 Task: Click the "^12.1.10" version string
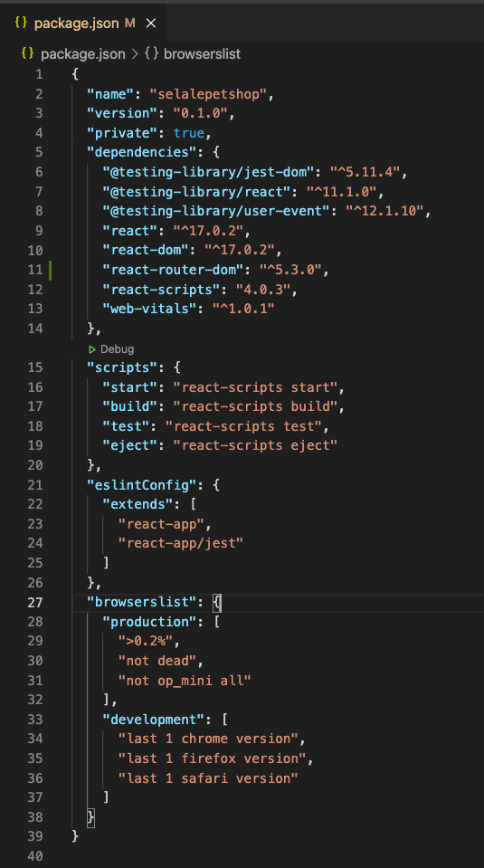click(x=385, y=212)
